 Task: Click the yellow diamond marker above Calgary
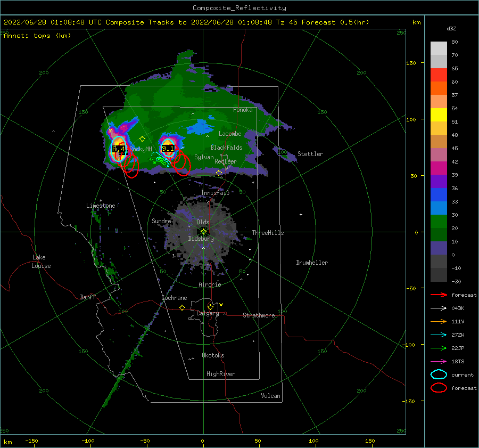pos(210,307)
